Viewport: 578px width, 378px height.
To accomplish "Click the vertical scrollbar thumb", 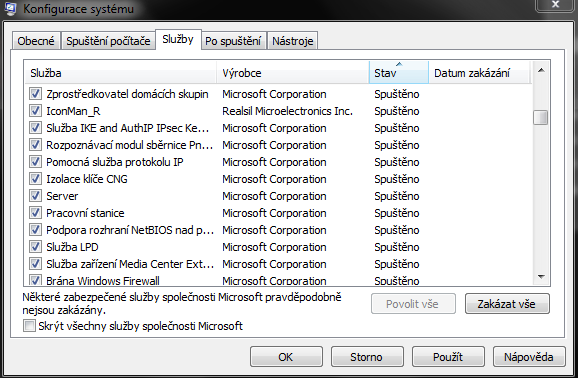I will click(541, 118).
